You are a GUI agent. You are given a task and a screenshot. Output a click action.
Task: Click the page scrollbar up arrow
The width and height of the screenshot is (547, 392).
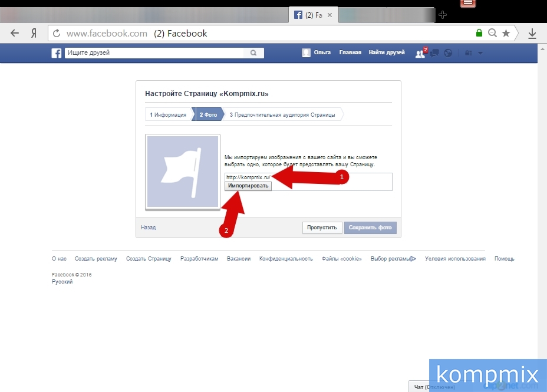click(542, 49)
